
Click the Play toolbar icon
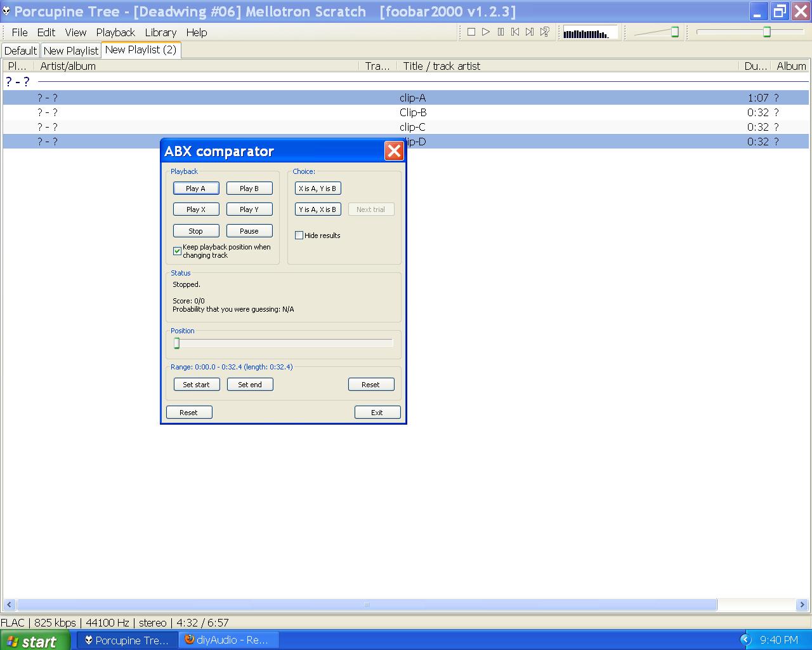[486, 32]
